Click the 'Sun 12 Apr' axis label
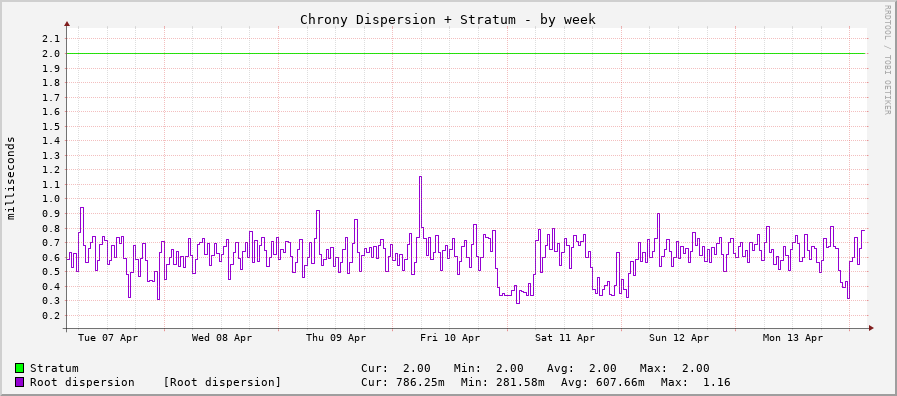This screenshot has width=897, height=396. (x=679, y=338)
